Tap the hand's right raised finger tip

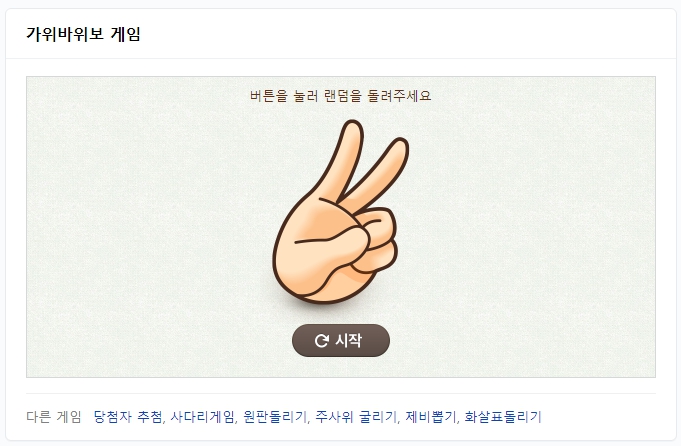pyautogui.click(x=398, y=147)
